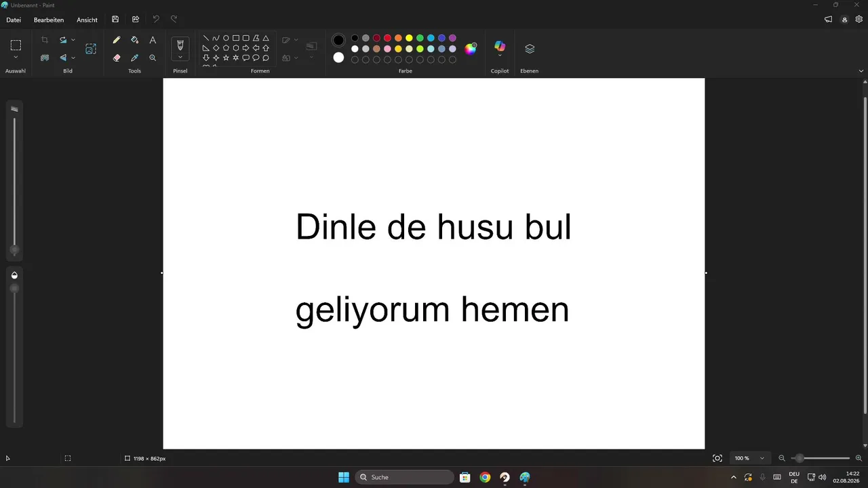The height and width of the screenshot is (488, 868).
Task: Select the rectangular selection tool
Action: [16, 45]
